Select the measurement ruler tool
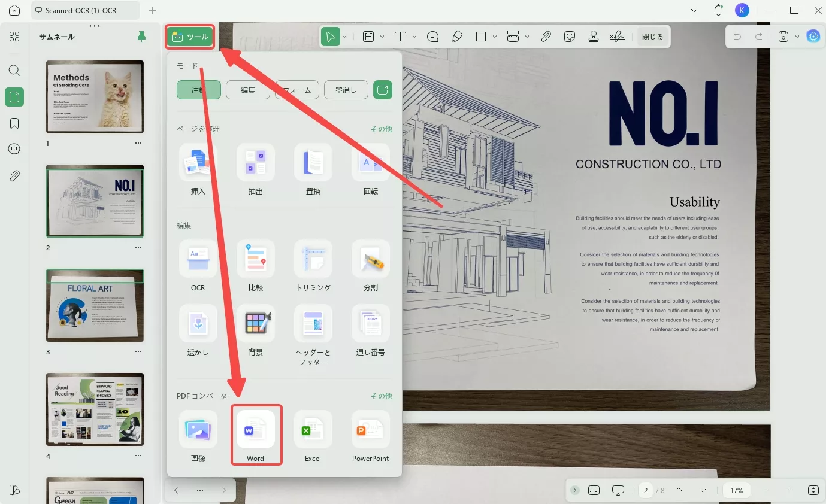 [x=513, y=37]
